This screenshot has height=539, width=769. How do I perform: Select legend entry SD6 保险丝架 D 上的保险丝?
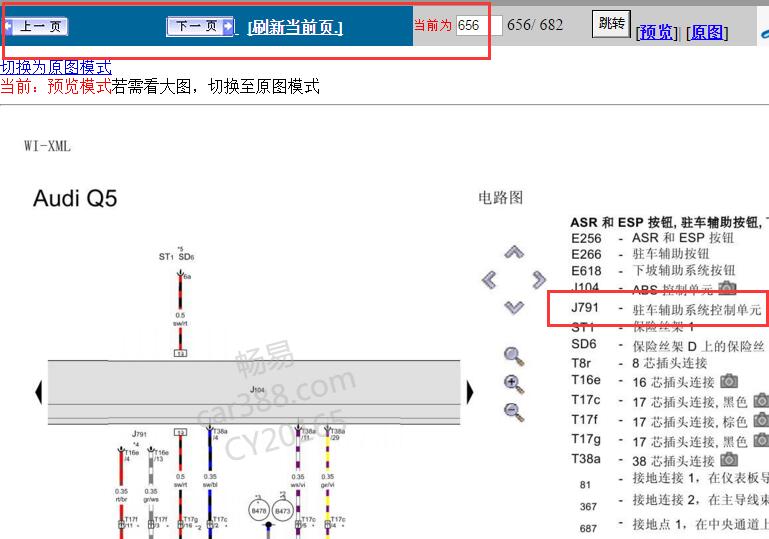point(668,346)
